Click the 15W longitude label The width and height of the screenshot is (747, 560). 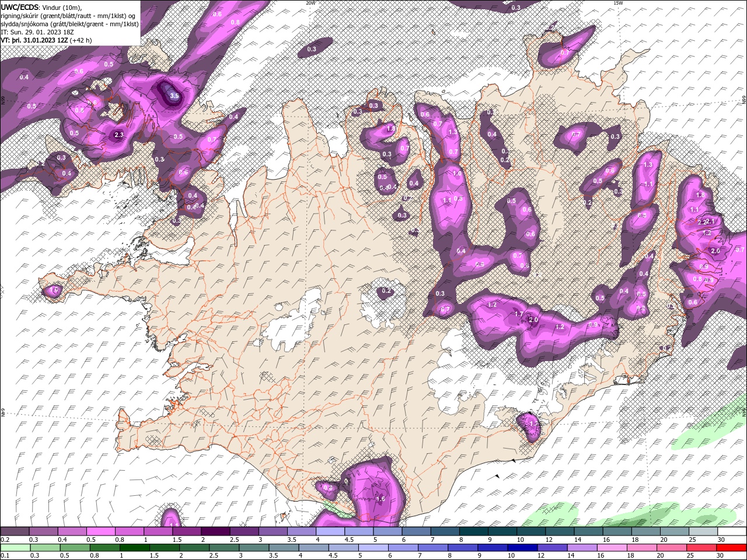tap(618, 3)
